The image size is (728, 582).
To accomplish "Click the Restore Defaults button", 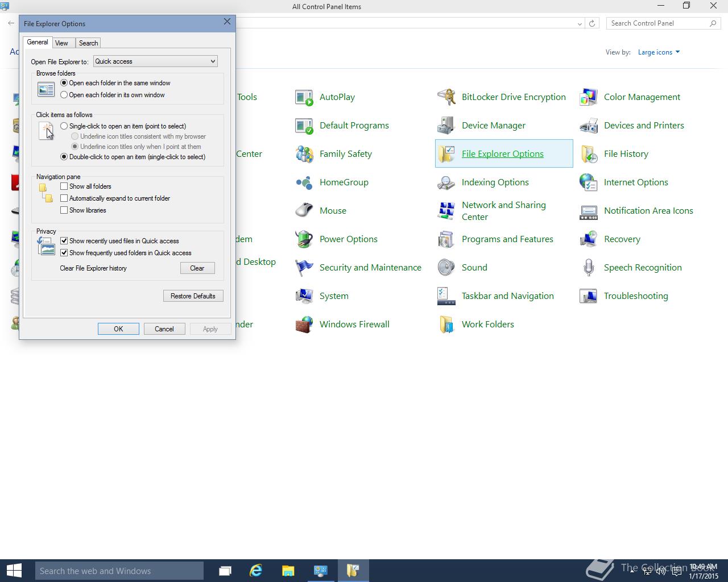I will [193, 296].
